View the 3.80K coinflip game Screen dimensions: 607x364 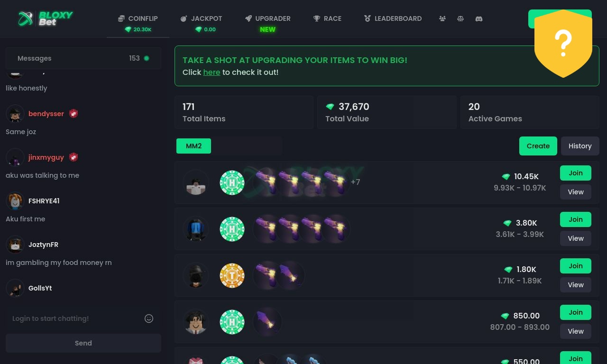tap(576, 238)
